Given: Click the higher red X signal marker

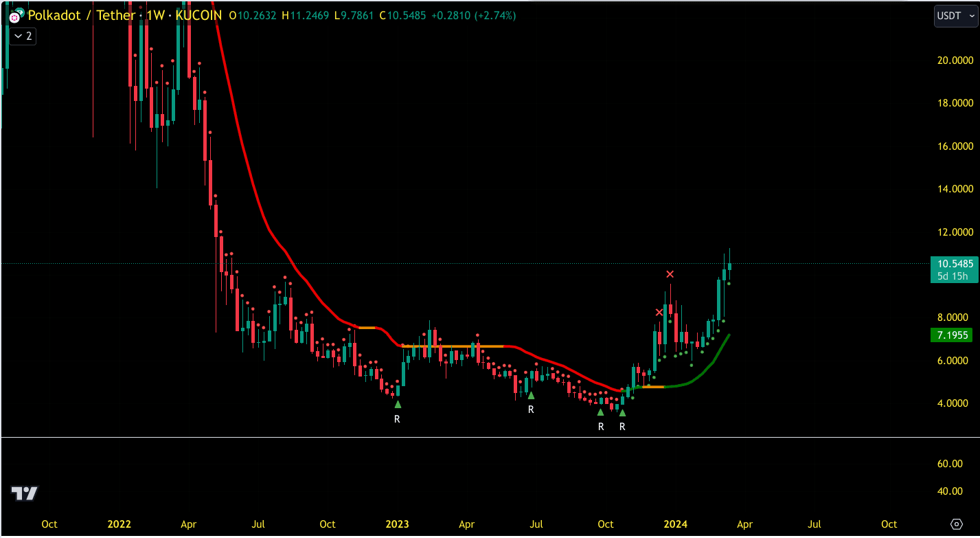Looking at the screenshot, I should point(670,275).
